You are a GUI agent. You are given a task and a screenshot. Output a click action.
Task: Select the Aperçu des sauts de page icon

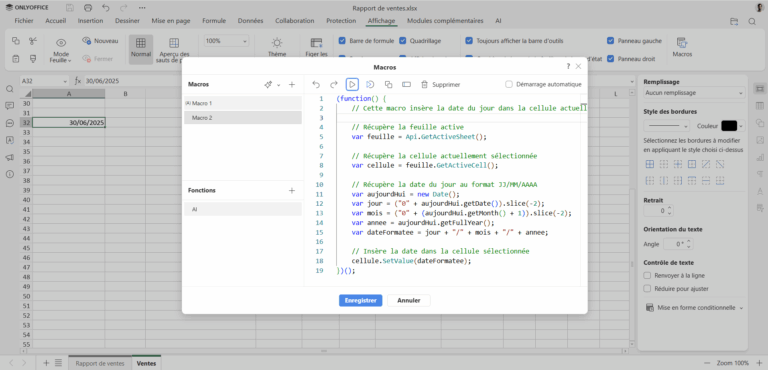pos(173,43)
